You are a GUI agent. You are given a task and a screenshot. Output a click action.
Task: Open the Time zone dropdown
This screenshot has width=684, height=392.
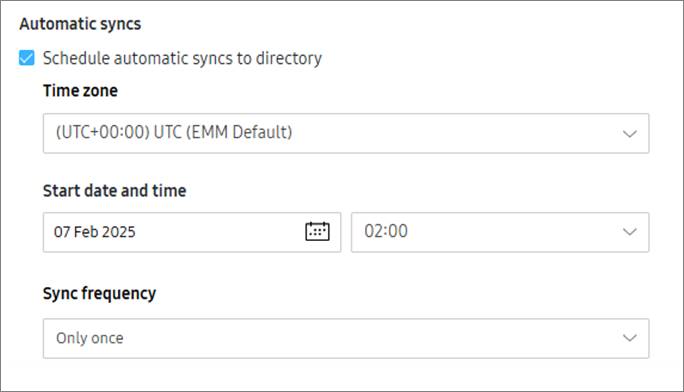(x=346, y=133)
